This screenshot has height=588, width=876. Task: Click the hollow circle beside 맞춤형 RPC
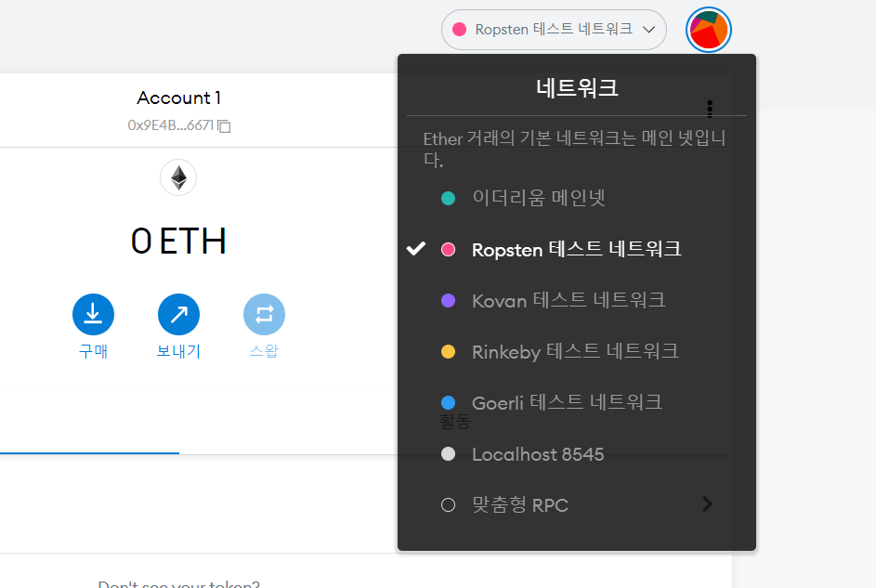(x=448, y=504)
